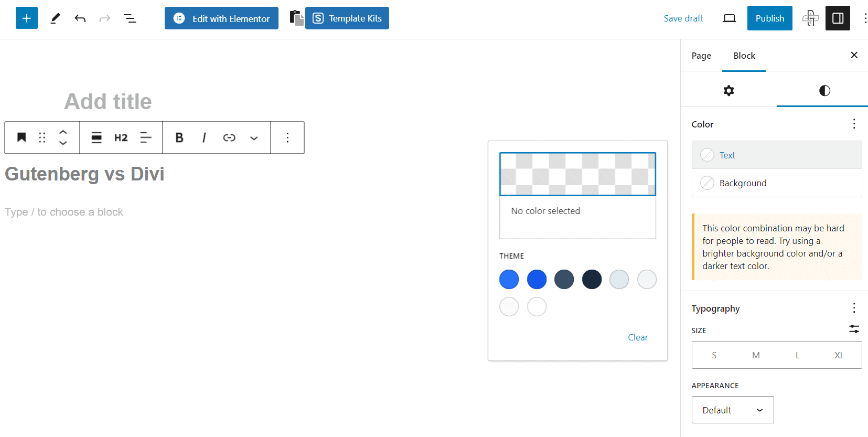This screenshot has height=437, width=868.
Task: Open the editor Options three-dot menu
Action: [x=865, y=18]
